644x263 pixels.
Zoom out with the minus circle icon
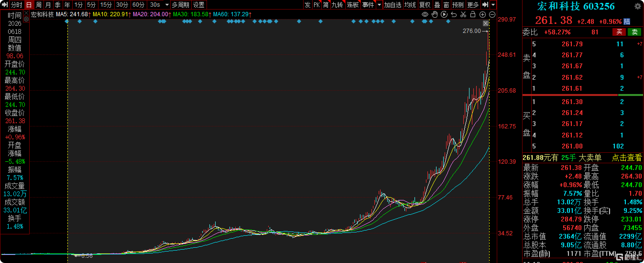(492, 15)
